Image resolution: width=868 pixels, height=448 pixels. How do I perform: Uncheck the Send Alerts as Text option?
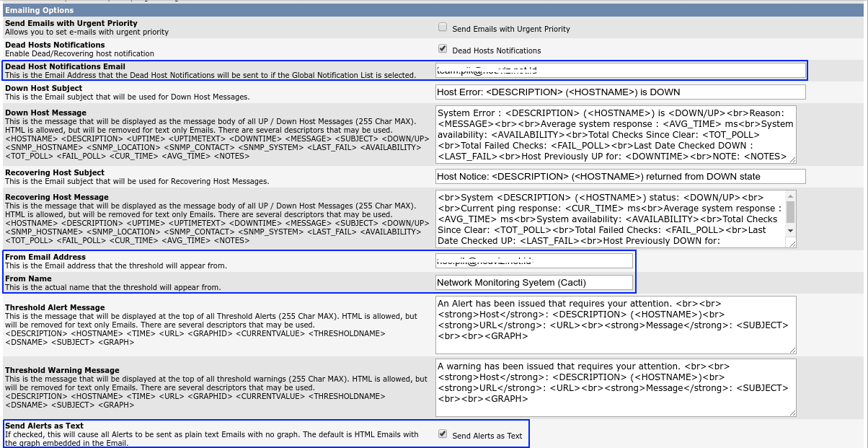click(442, 433)
